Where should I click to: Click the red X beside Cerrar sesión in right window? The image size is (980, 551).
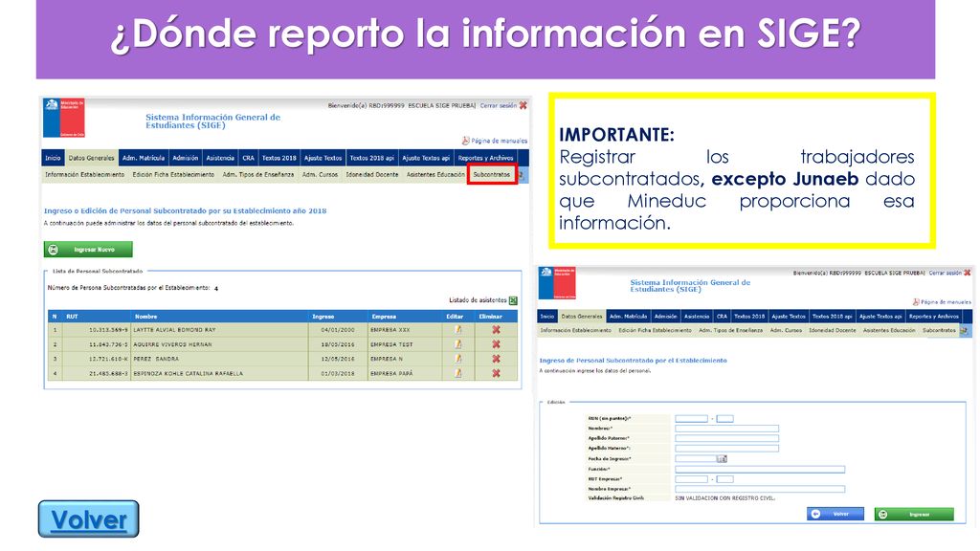click(968, 273)
